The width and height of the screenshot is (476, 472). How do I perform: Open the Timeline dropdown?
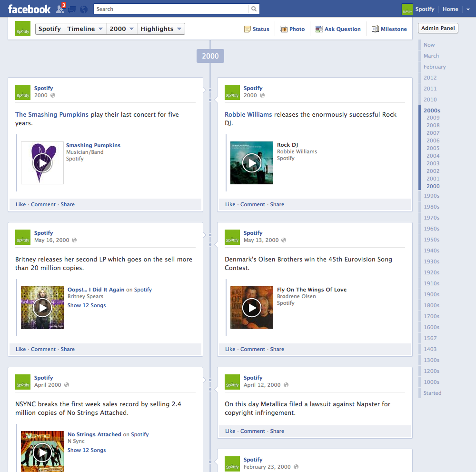[85, 29]
